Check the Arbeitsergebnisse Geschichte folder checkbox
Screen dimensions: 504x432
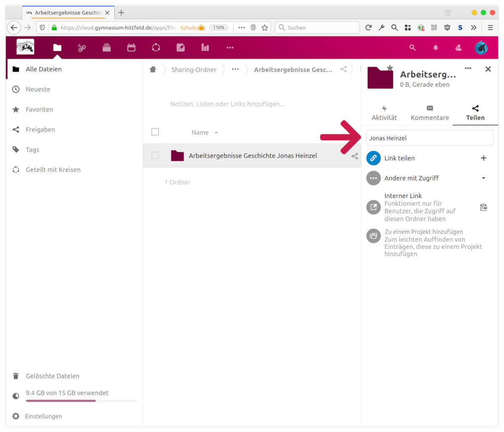(155, 155)
